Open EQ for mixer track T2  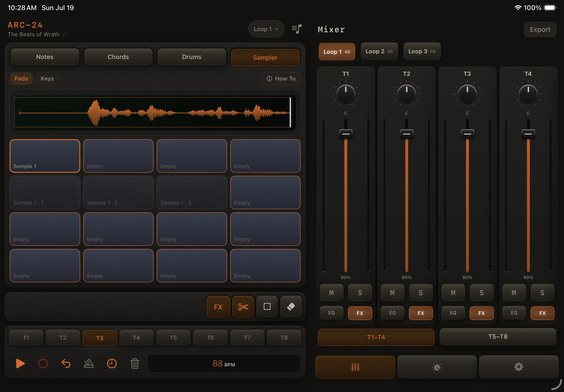point(392,313)
